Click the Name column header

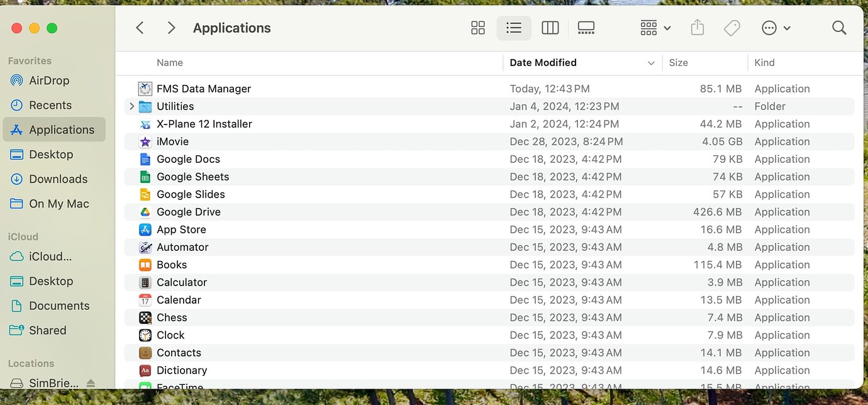pyautogui.click(x=170, y=62)
